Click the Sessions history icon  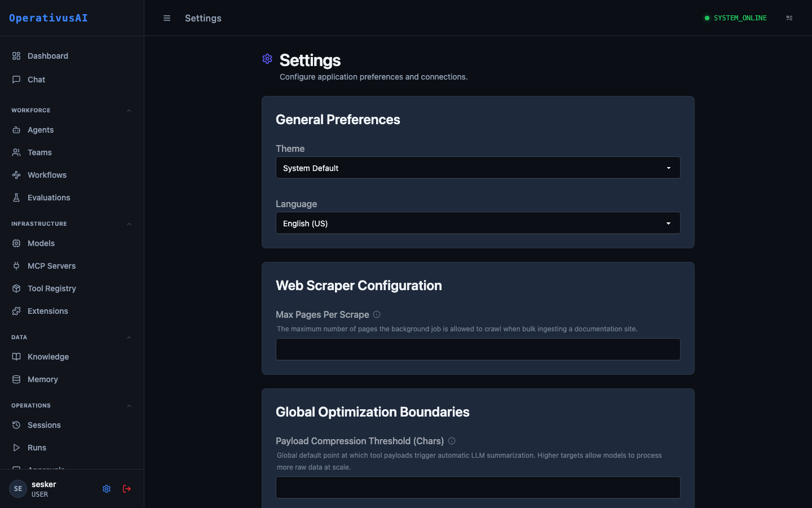click(x=16, y=425)
